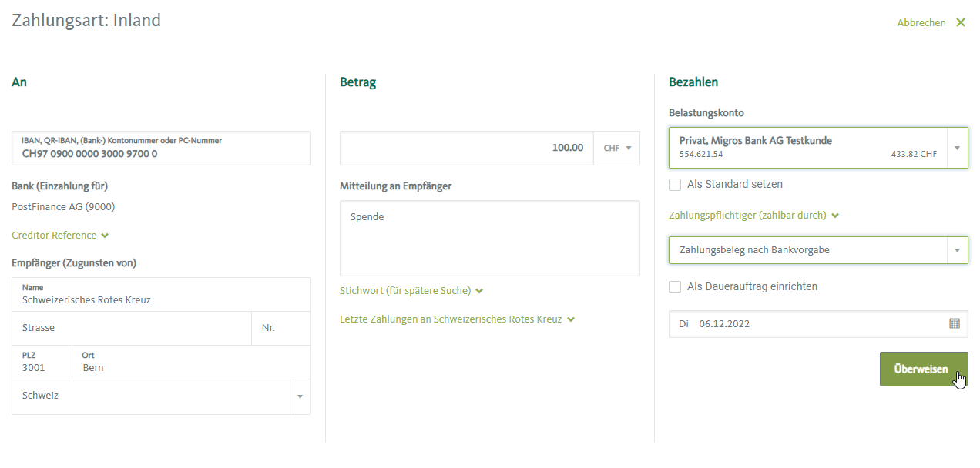Click the execution date field 06.12.2022
The height and width of the screenshot is (468, 980).
point(809,324)
